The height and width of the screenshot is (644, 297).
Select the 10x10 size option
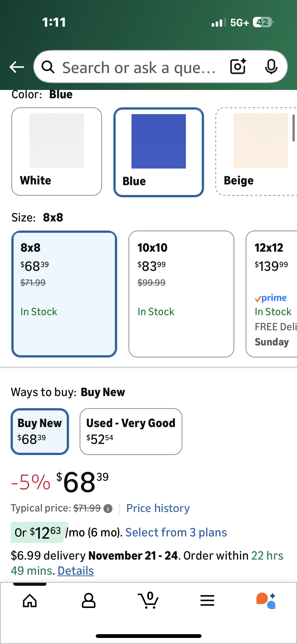pyautogui.click(x=181, y=294)
